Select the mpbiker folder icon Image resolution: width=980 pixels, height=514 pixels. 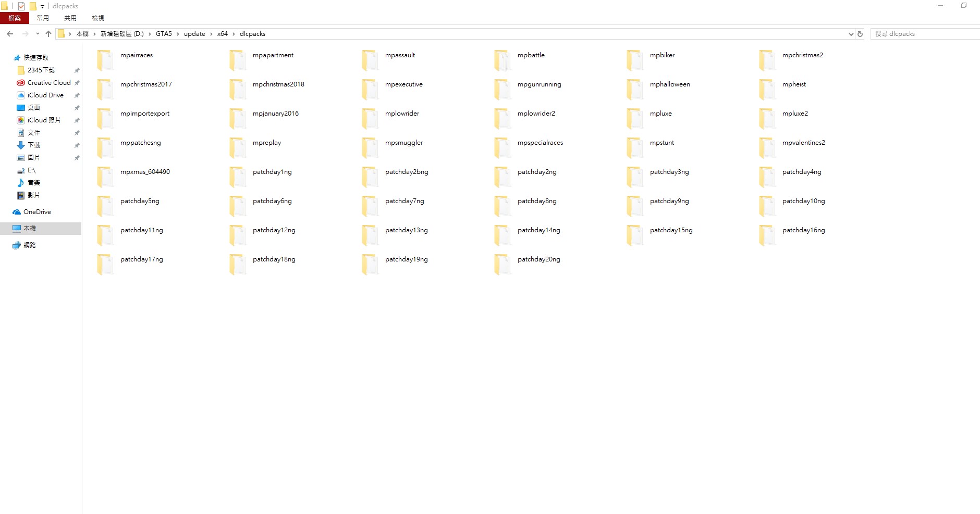pyautogui.click(x=635, y=60)
